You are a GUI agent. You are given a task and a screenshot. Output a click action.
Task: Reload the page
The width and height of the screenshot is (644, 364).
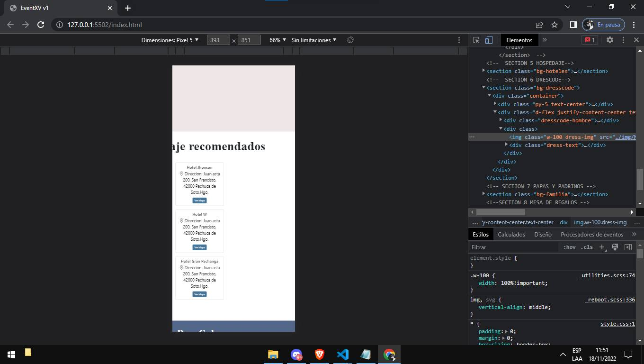pos(41,25)
